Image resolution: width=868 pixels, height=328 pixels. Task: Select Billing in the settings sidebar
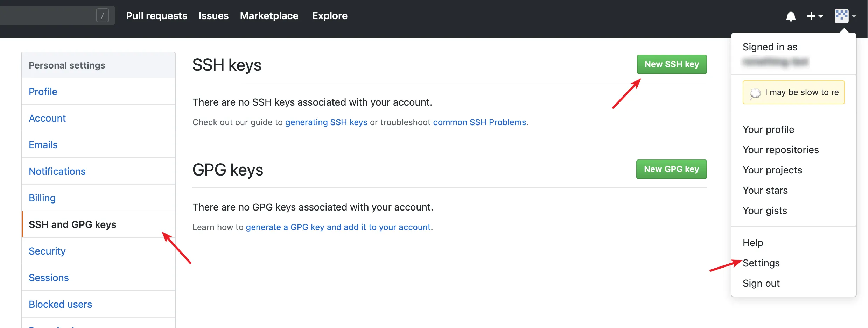(98, 198)
